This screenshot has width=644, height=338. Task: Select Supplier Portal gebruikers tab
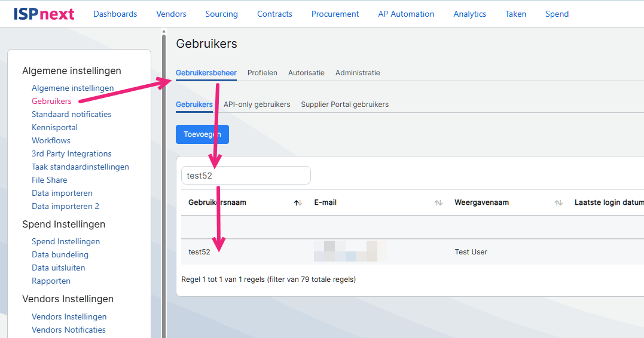(344, 105)
